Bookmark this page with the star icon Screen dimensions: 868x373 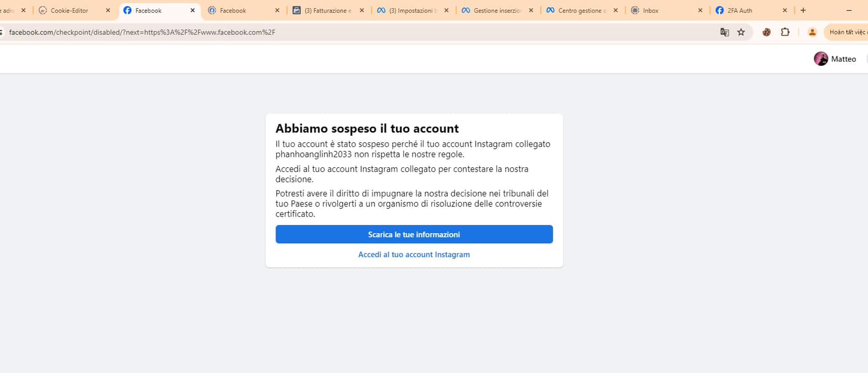pos(741,32)
